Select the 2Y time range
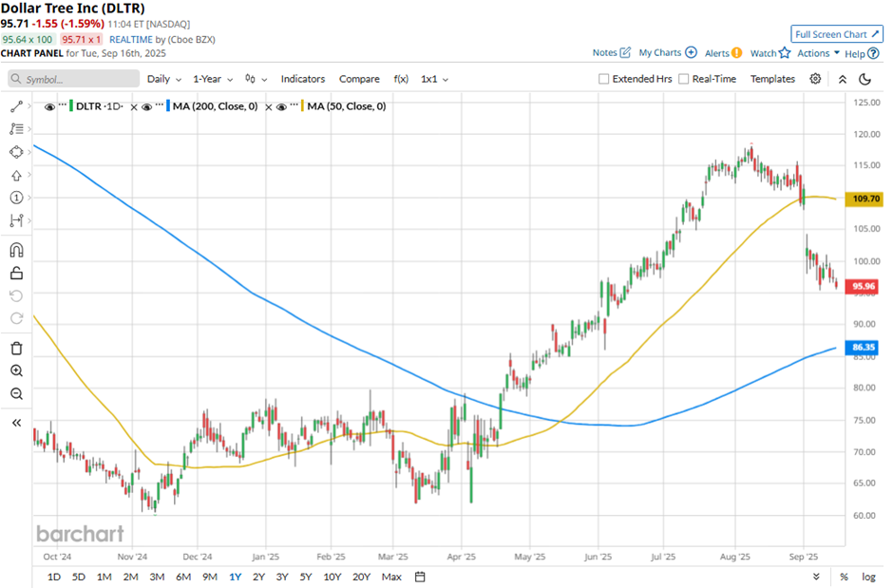This screenshot has height=588, width=893. coord(258,577)
